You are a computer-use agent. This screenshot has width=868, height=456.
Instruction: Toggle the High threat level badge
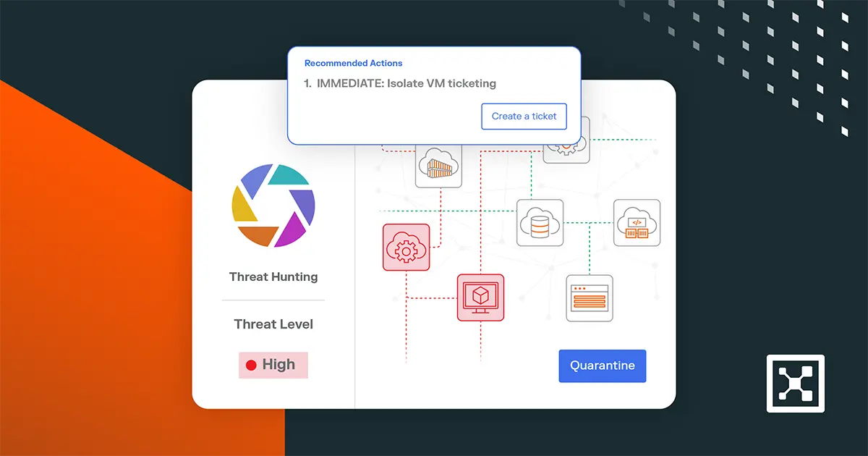click(273, 365)
